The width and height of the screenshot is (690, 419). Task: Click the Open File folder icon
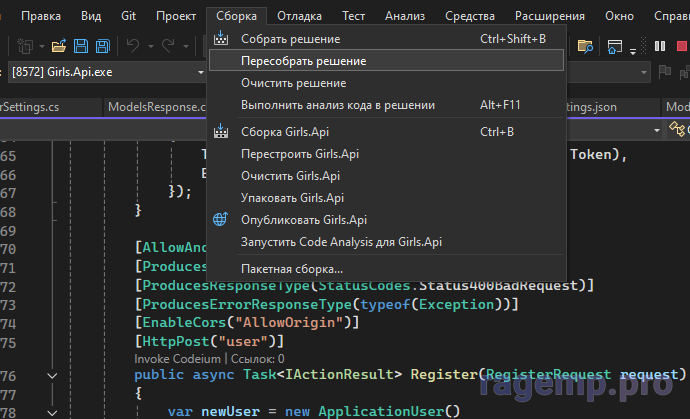58,45
